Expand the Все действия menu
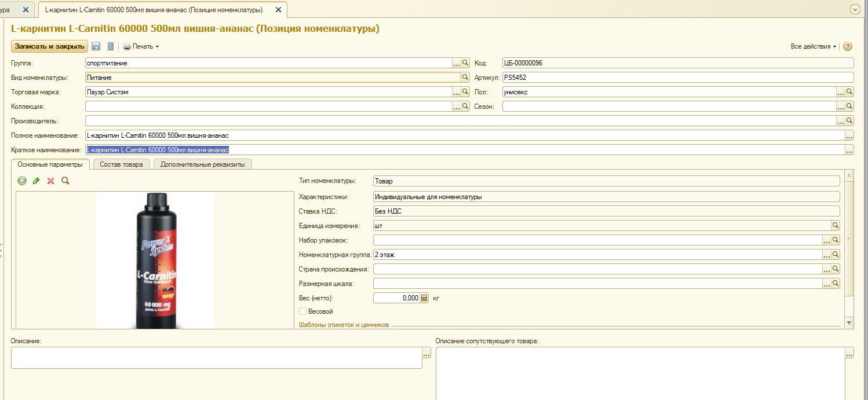The width and height of the screenshot is (868, 400). (813, 46)
